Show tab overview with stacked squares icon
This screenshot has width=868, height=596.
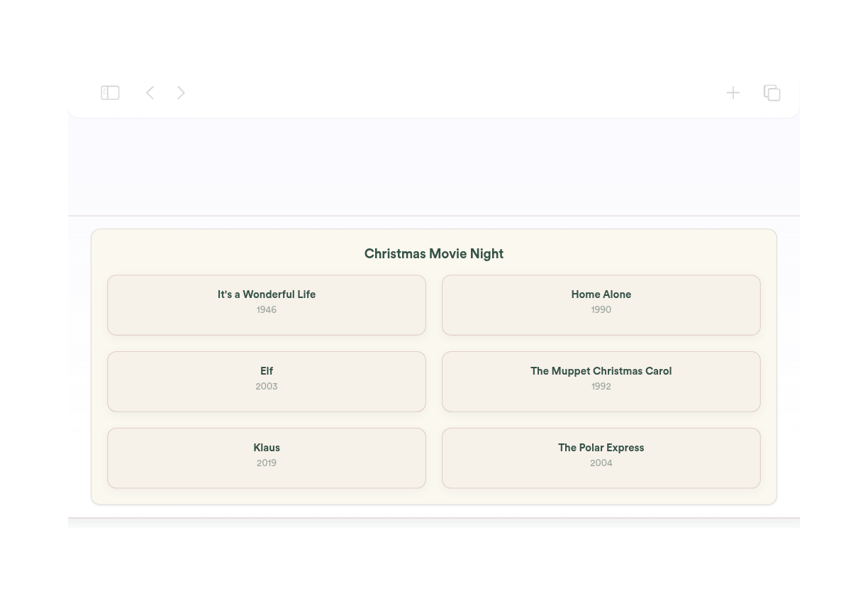pyautogui.click(x=772, y=93)
